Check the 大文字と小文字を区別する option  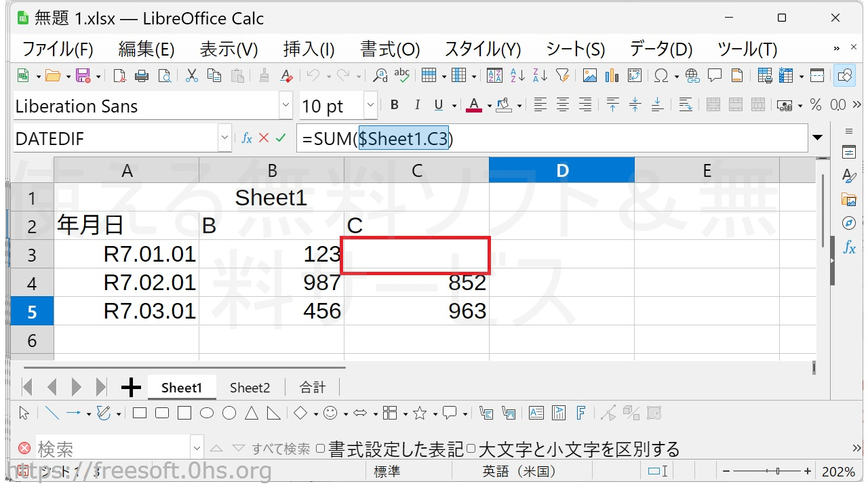pyautogui.click(x=471, y=449)
